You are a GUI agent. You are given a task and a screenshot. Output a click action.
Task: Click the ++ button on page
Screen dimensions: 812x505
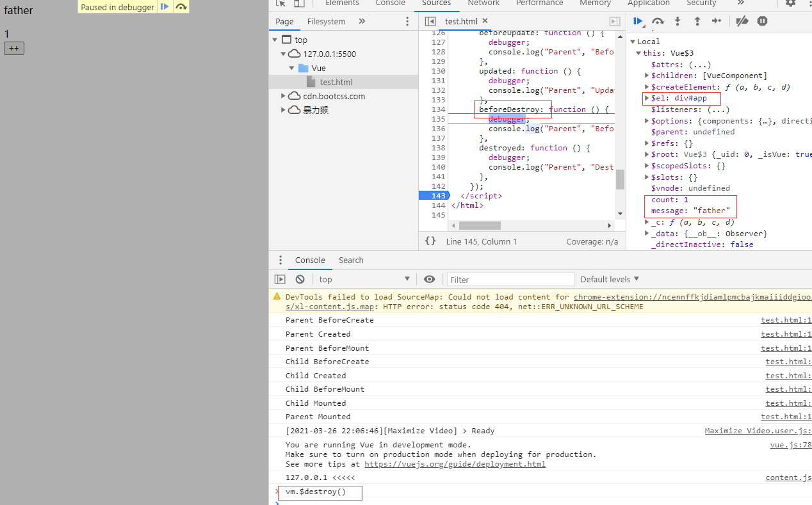click(14, 48)
